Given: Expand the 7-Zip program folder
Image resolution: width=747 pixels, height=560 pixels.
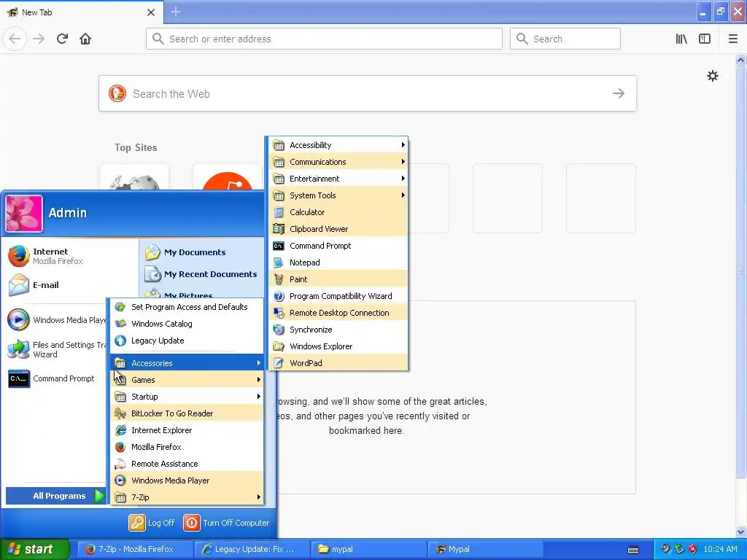Looking at the screenshot, I should [187, 497].
